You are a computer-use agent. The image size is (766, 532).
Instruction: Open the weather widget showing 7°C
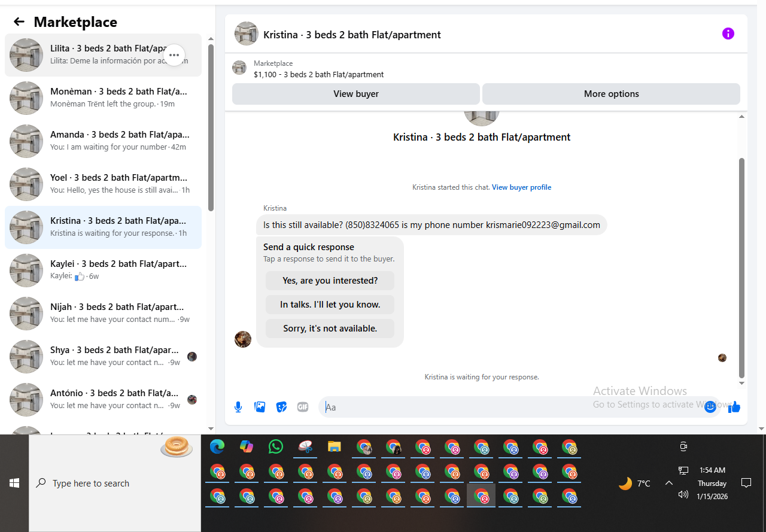pyautogui.click(x=635, y=483)
